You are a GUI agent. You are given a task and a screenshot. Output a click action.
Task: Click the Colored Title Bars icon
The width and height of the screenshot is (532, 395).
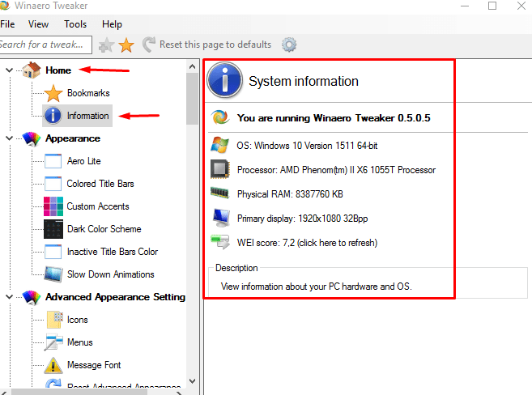[53, 184]
